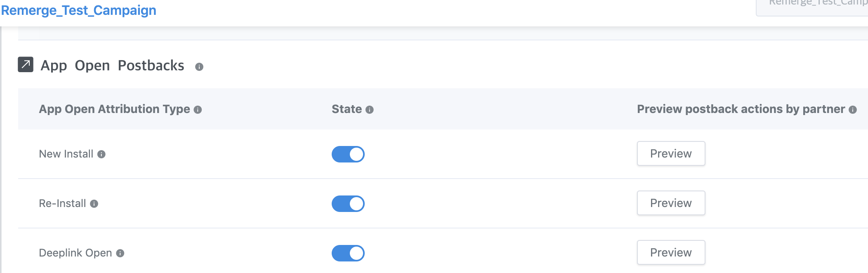This screenshot has height=273, width=868.
Task: Click the State column info icon
Action: [x=370, y=110]
